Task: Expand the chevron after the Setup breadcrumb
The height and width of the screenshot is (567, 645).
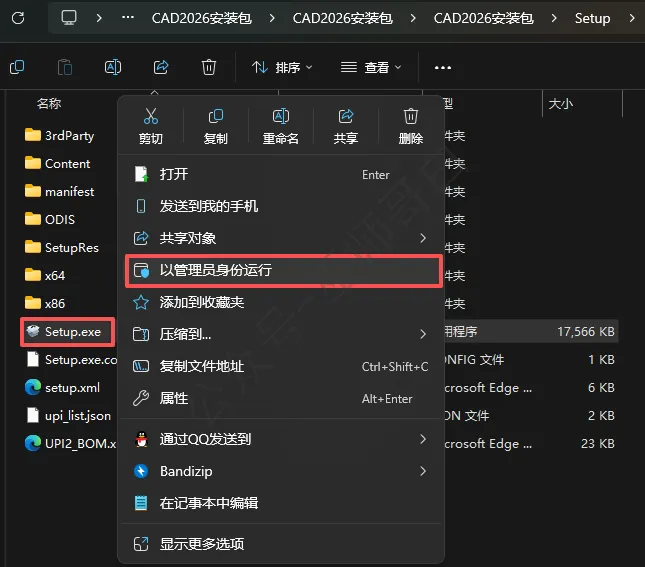Action: (631, 18)
